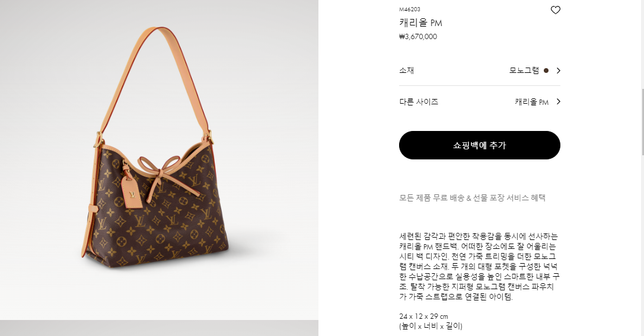Expand the 다른 사이즈 row chevron arrow
This screenshot has height=336, width=644.
tap(558, 101)
